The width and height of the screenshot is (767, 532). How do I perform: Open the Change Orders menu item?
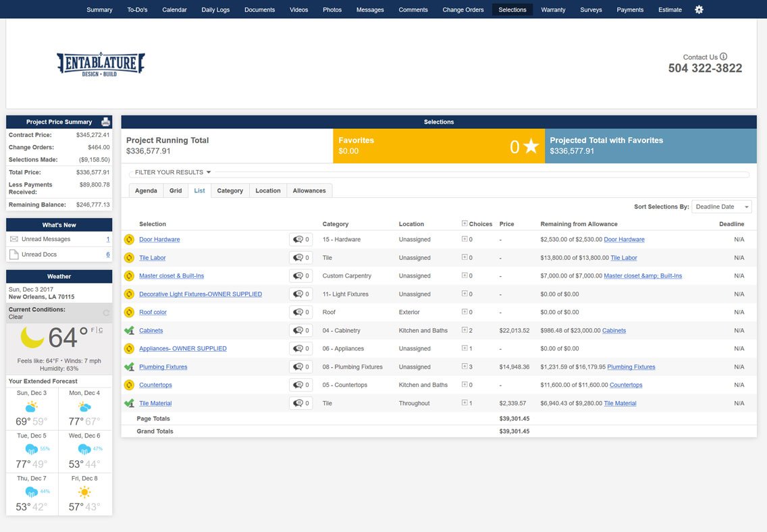point(462,9)
